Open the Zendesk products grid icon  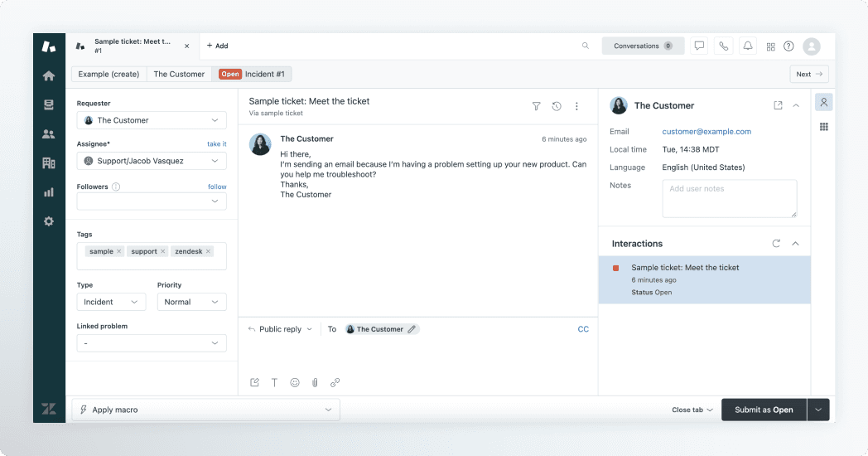coord(770,46)
